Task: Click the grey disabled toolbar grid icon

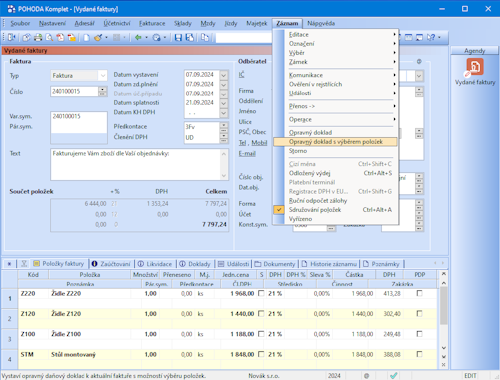Action: coord(116,37)
